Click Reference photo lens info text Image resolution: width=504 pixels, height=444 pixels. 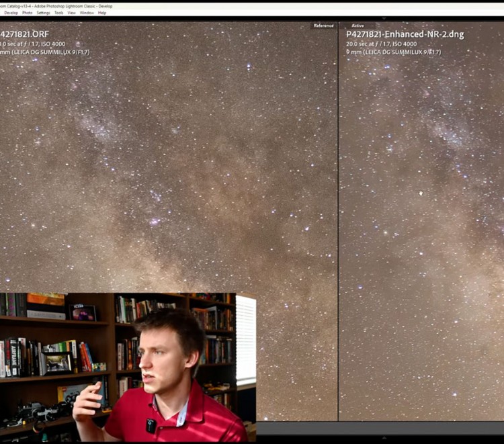tap(44, 52)
